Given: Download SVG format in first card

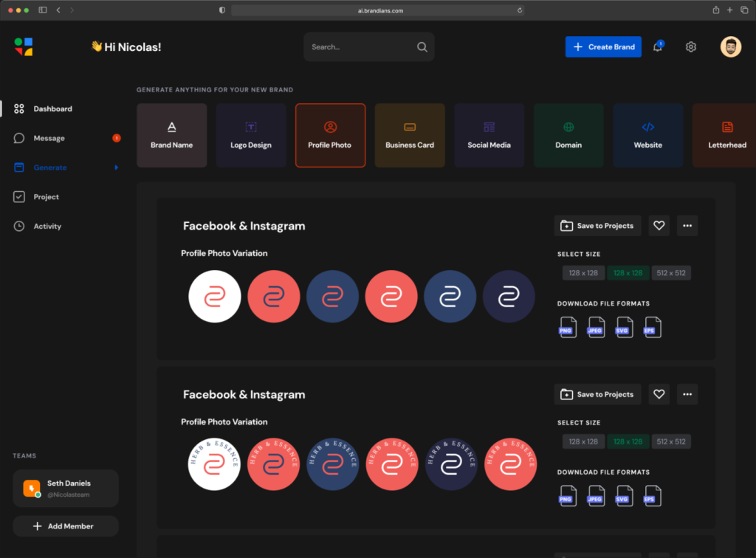Looking at the screenshot, I should [624, 328].
